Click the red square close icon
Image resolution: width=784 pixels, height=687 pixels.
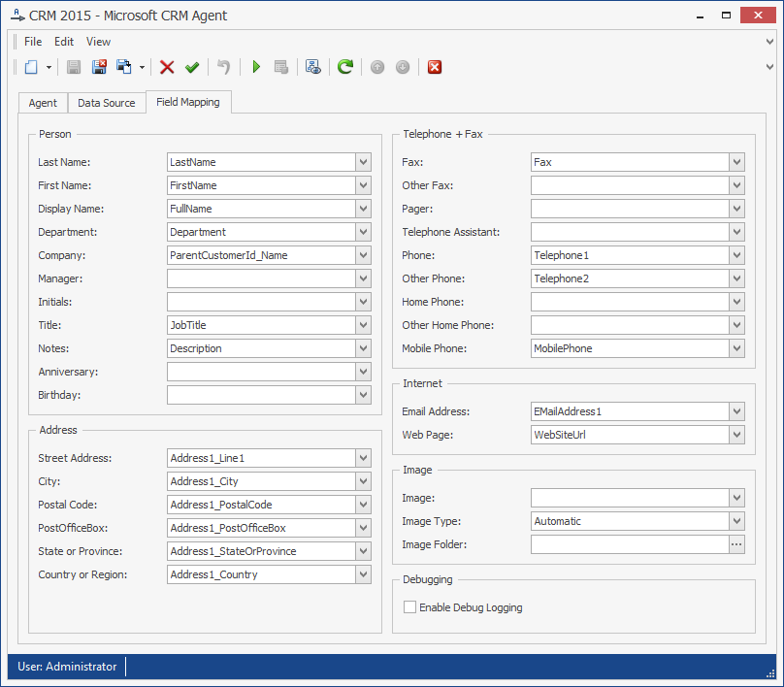[x=435, y=67]
